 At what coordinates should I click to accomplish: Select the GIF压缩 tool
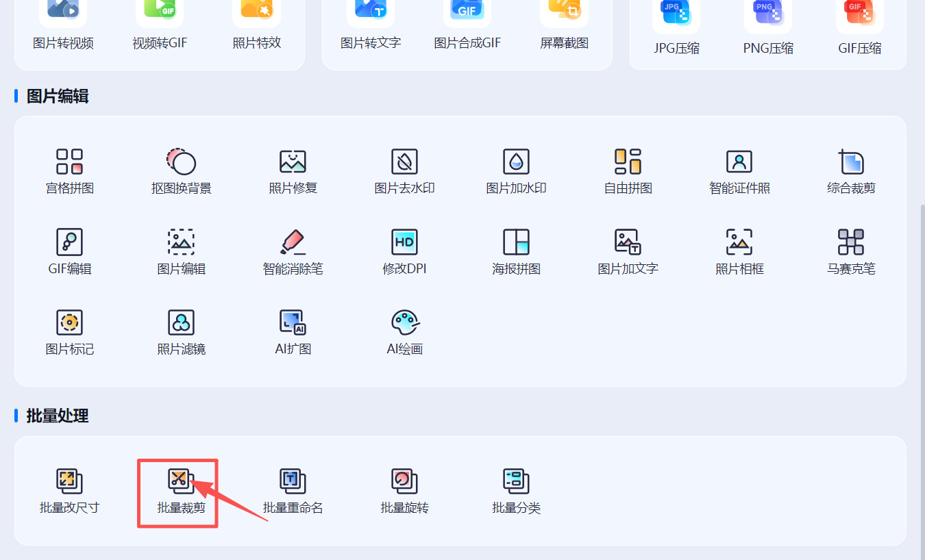(859, 27)
